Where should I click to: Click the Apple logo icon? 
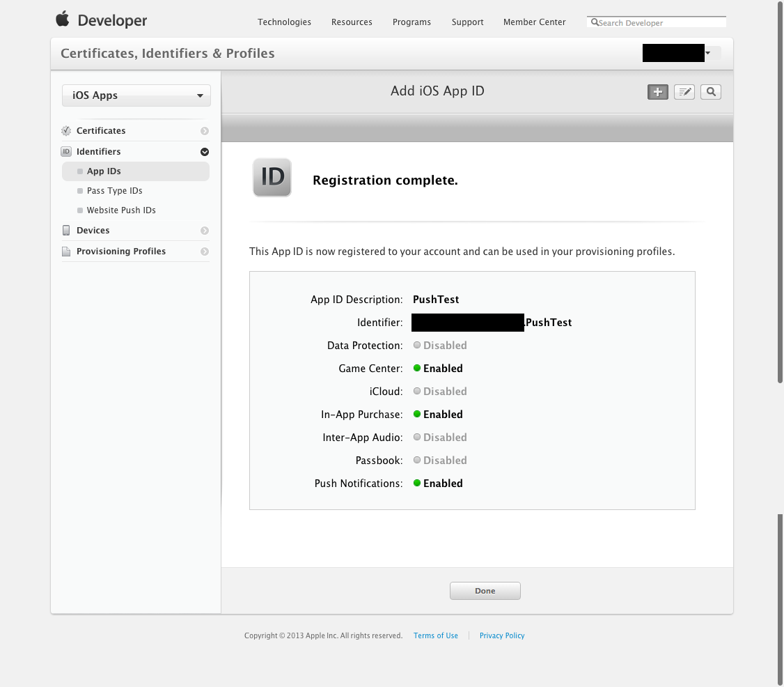pyautogui.click(x=63, y=19)
